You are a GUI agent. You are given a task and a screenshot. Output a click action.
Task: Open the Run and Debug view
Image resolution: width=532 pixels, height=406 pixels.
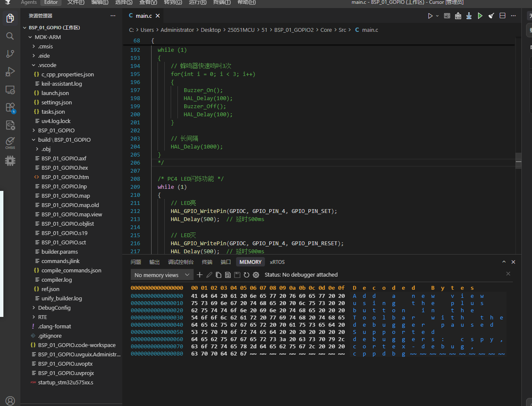point(10,72)
